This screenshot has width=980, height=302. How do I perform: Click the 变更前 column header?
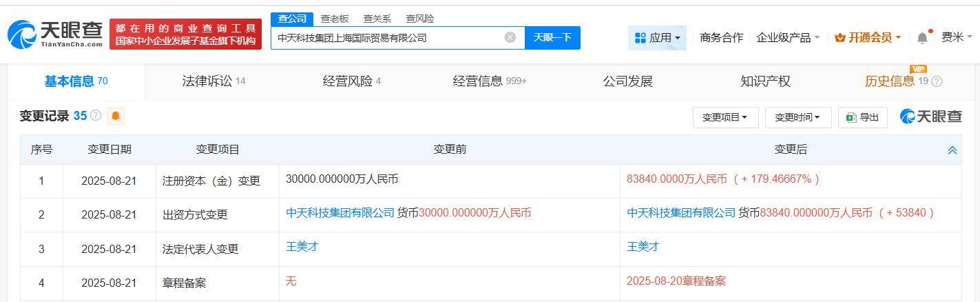(x=450, y=149)
